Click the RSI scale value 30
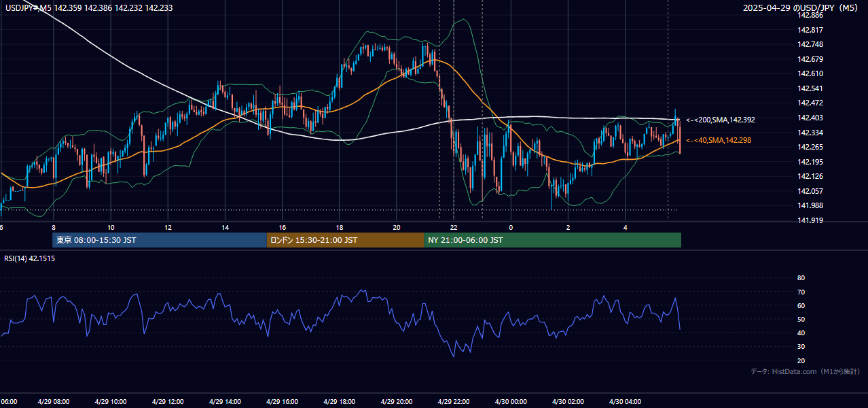The width and height of the screenshot is (868, 408). [801, 347]
